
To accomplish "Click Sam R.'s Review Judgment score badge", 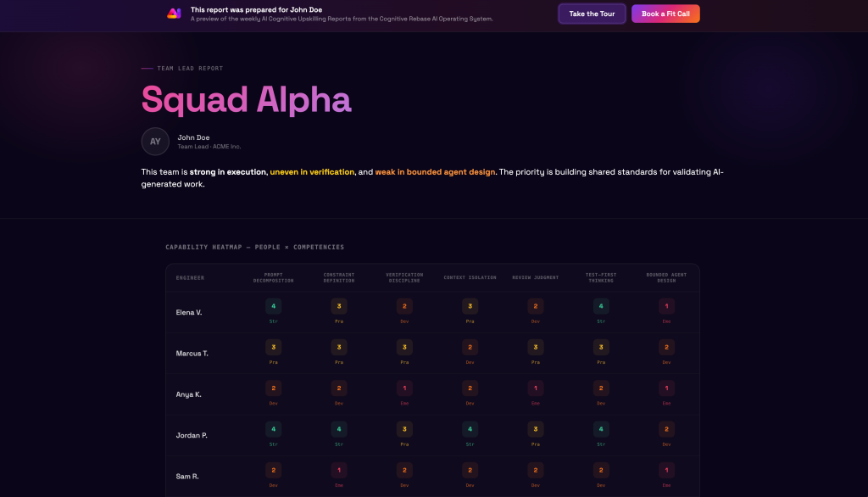I will pyautogui.click(x=535, y=470).
